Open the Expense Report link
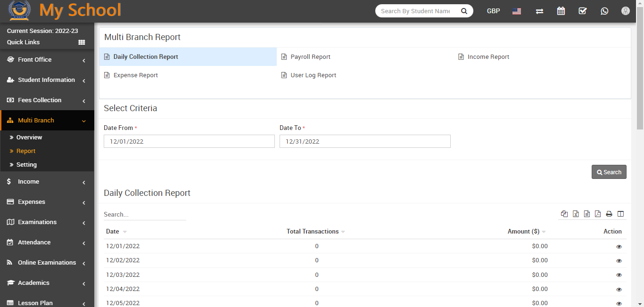This screenshot has width=644, height=307. 135,75
